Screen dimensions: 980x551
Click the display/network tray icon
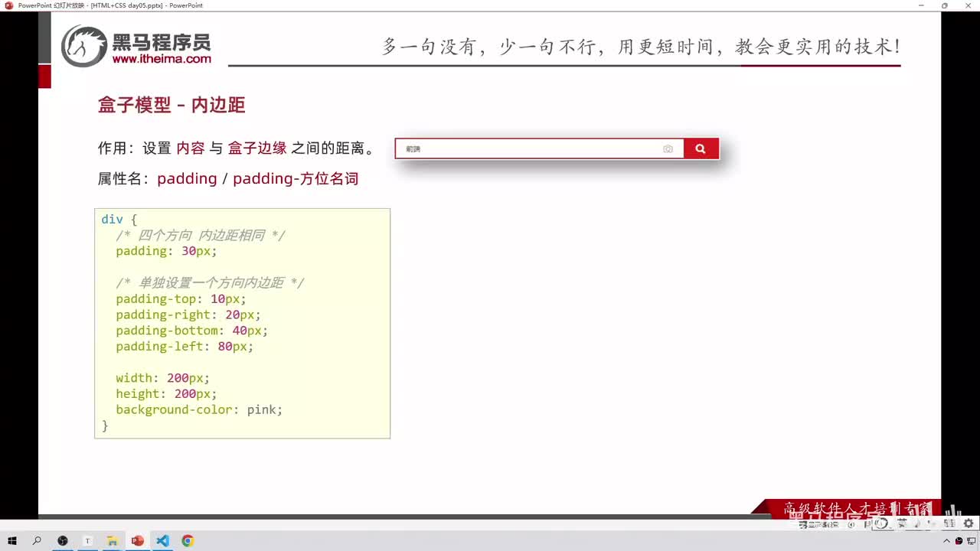(x=970, y=541)
